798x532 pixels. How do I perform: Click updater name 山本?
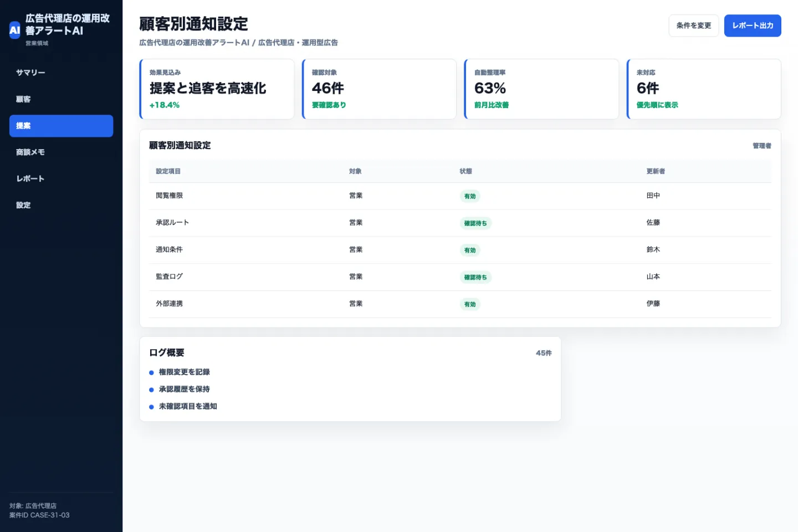(x=653, y=277)
